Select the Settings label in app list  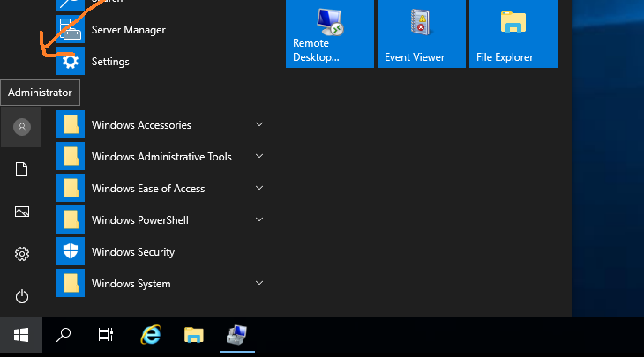pos(110,62)
